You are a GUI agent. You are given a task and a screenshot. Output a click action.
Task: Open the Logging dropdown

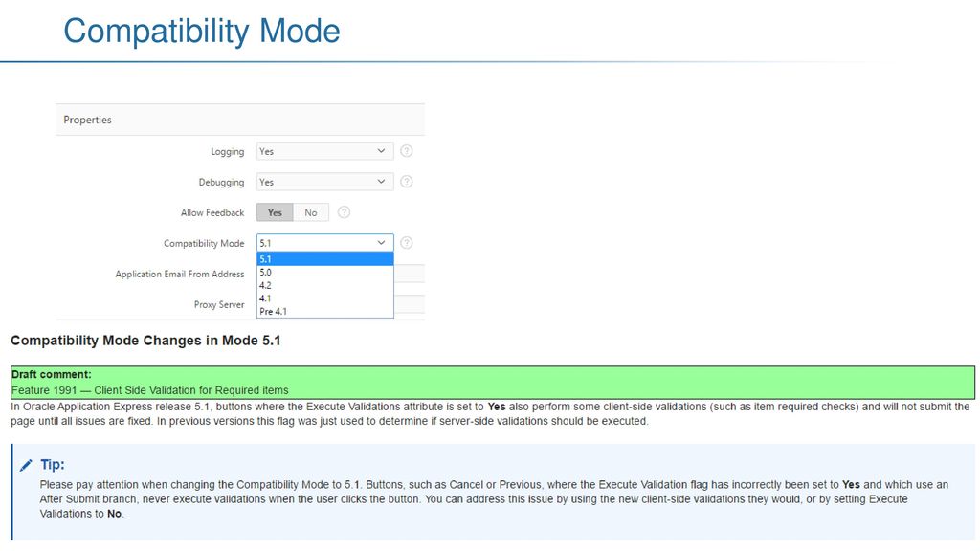point(325,151)
